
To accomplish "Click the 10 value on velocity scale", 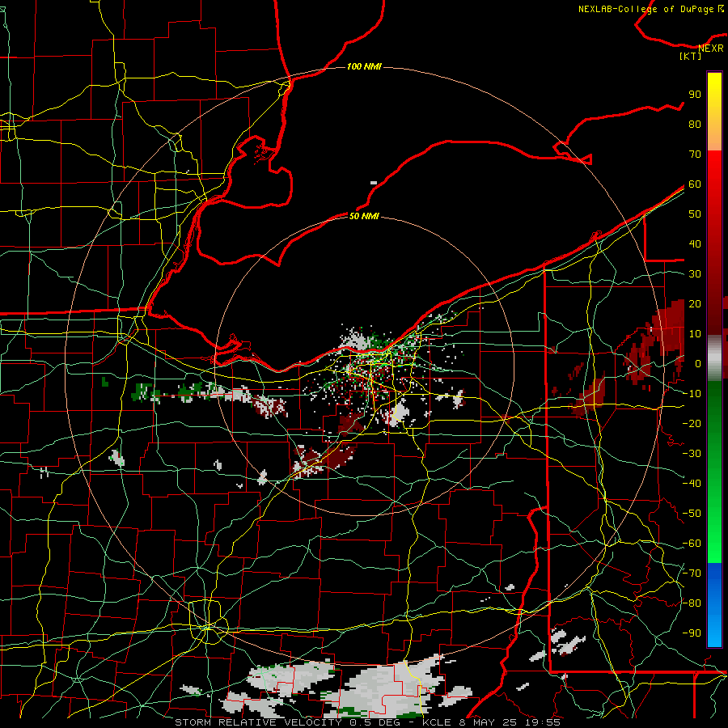I will tap(695, 334).
